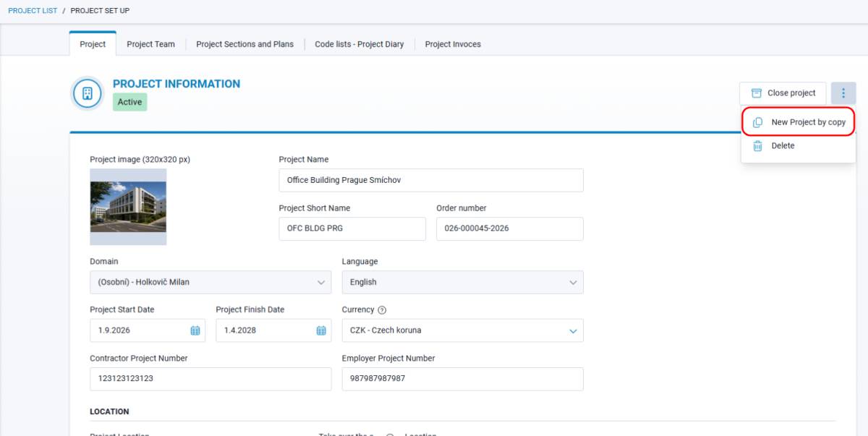Screen dimensions: 868x436
Task: Select Delete from the options menu
Action: click(x=799, y=146)
